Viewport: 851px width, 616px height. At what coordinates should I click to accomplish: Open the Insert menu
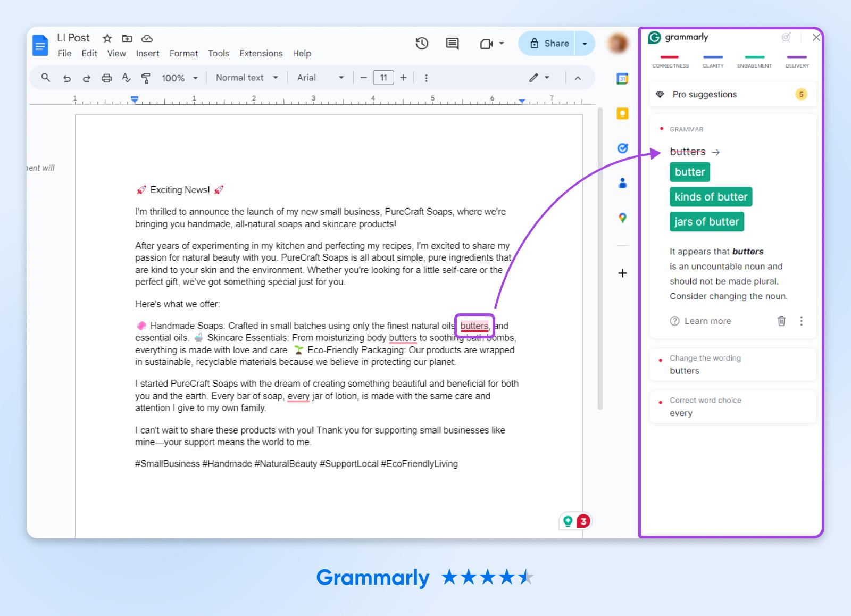pyautogui.click(x=147, y=53)
